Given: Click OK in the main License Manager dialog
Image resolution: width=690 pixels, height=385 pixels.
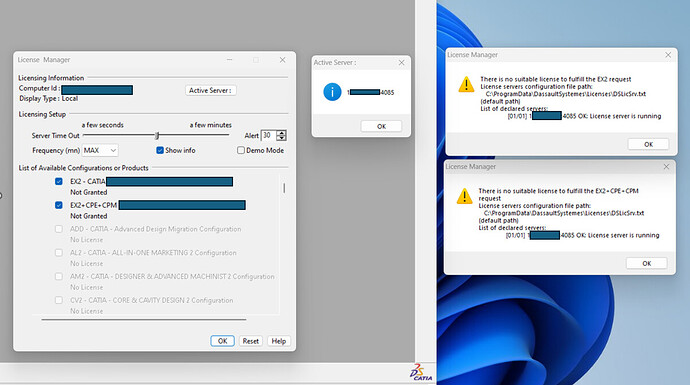Looking at the screenshot, I should [x=222, y=341].
